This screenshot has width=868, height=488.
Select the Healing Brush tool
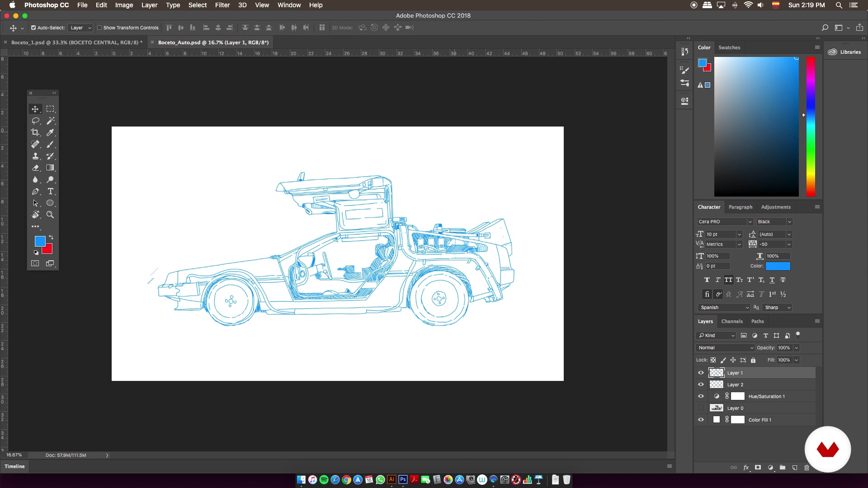pos(35,144)
